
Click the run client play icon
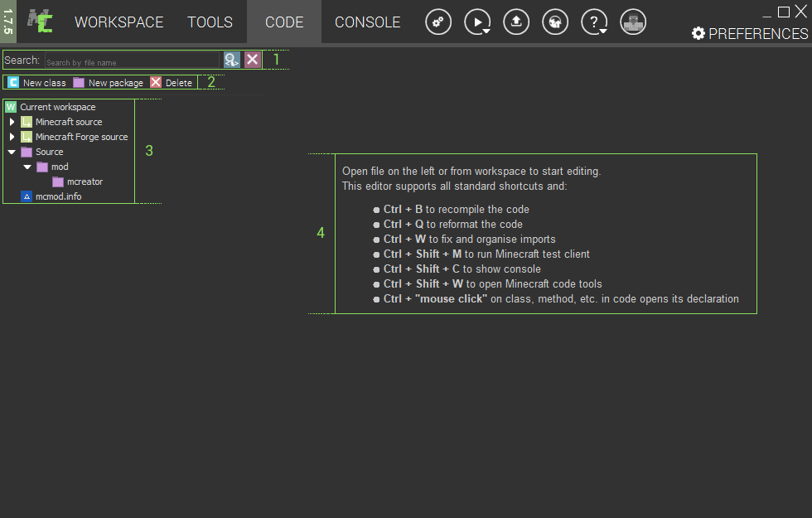477,22
